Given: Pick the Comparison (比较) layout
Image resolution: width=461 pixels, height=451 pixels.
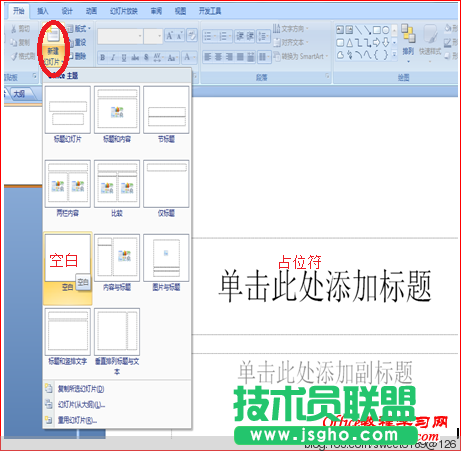Looking at the screenshot, I should pyautogui.click(x=117, y=188).
